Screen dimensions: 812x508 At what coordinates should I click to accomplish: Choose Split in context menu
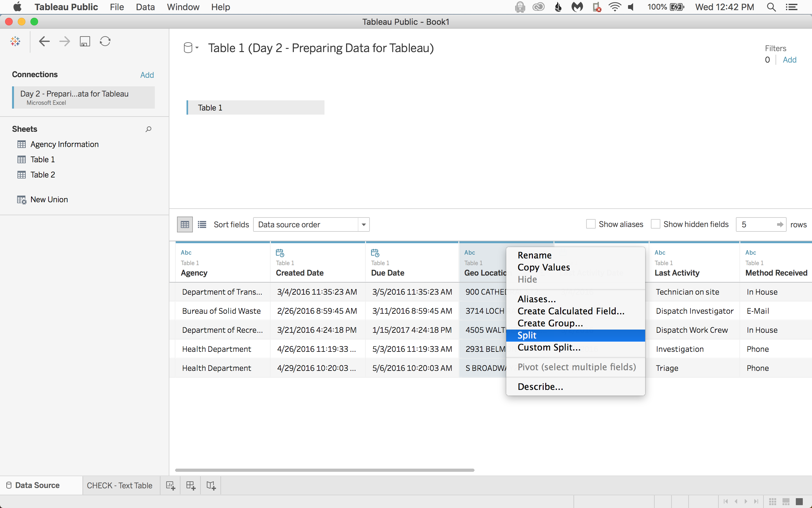(x=575, y=335)
